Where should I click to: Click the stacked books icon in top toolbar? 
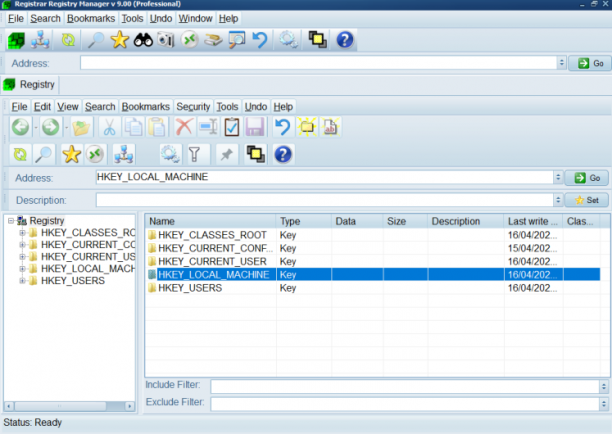click(213, 40)
